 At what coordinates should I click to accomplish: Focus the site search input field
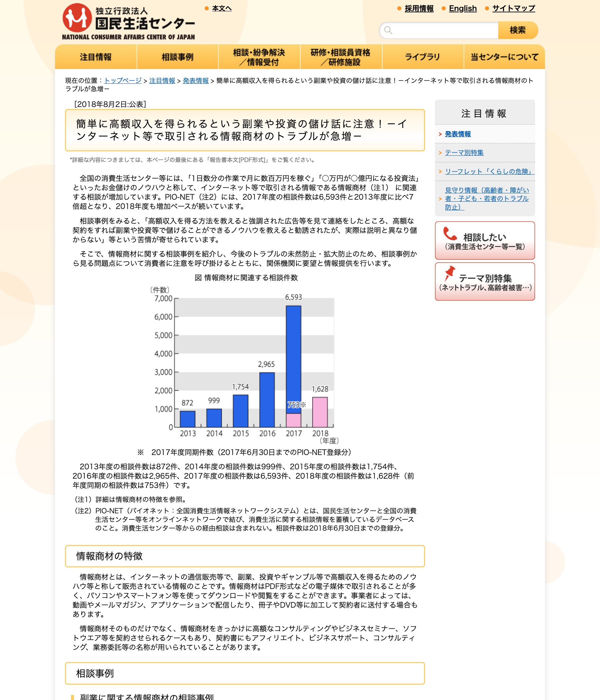[x=439, y=30]
